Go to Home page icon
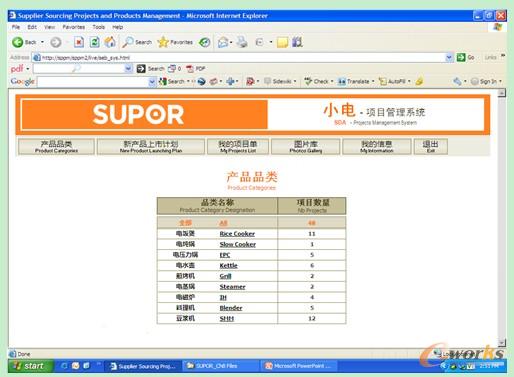Viewport: 514px width, 377px height. tap(110, 42)
